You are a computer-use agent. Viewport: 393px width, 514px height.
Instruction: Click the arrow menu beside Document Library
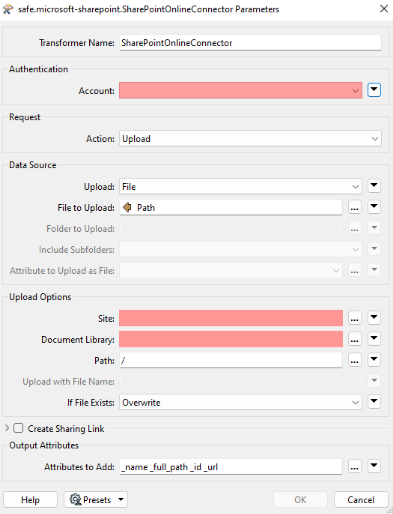coord(374,339)
